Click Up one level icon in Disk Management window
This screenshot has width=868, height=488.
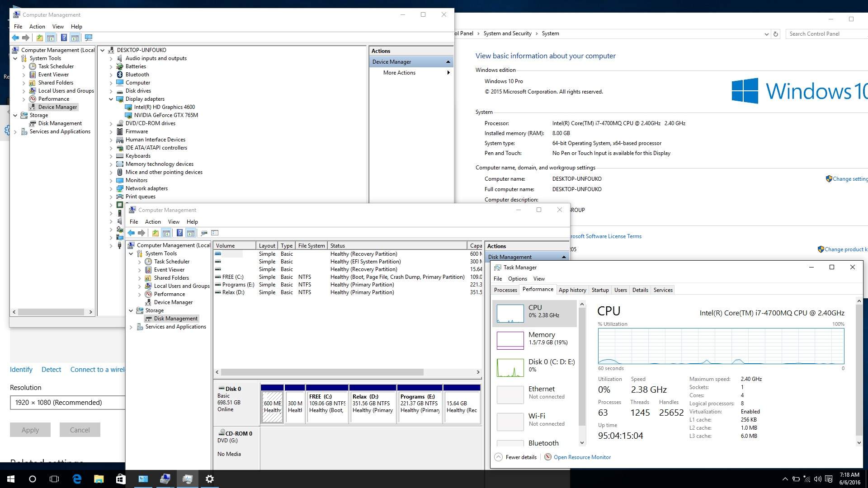coord(156,233)
